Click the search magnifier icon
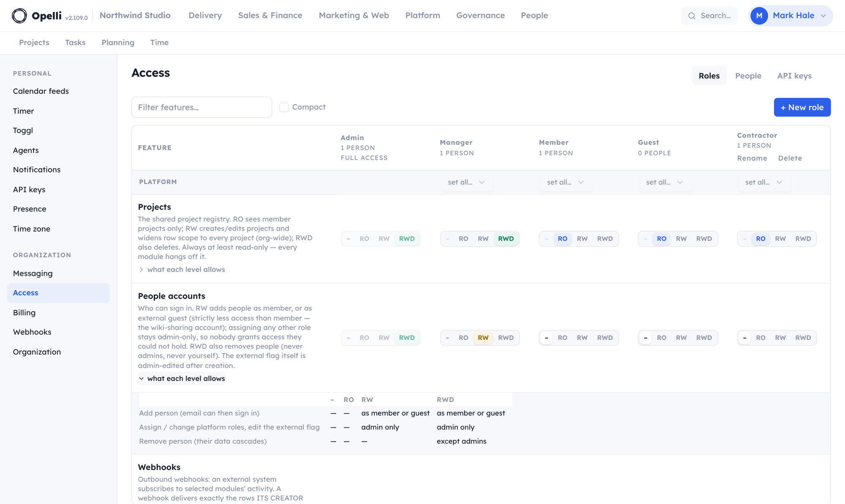Image resolution: width=845 pixels, height=504 pixels. [x=692, y=16]
